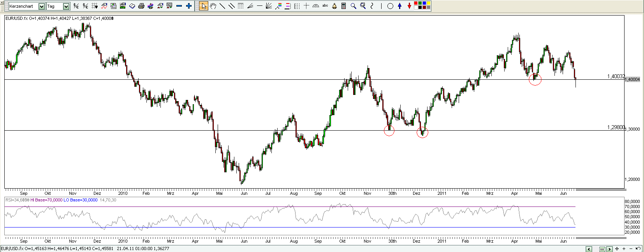Screen dimensions: 644x252
Task: Click the printer icon
Action: tap(141, 6)
